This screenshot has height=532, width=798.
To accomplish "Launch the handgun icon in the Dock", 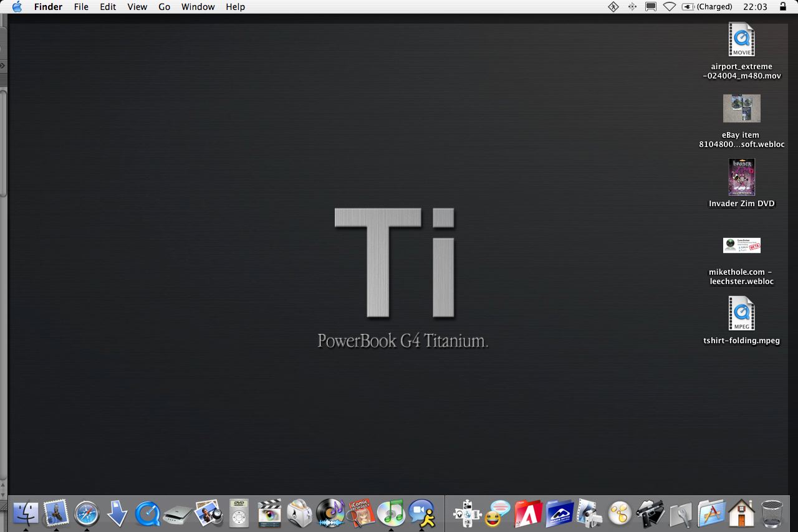I will [650, 514].
